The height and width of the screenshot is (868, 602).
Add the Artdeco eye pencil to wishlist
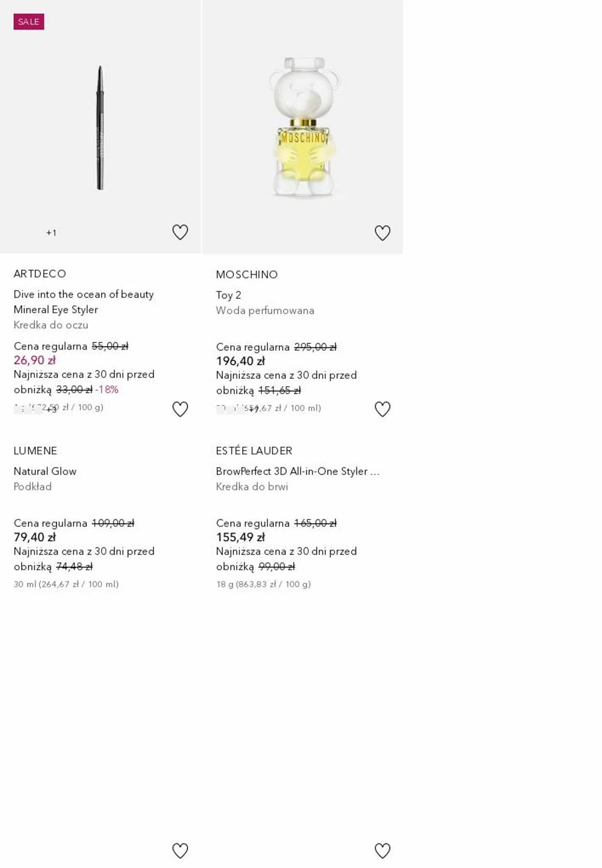point(180,232)
